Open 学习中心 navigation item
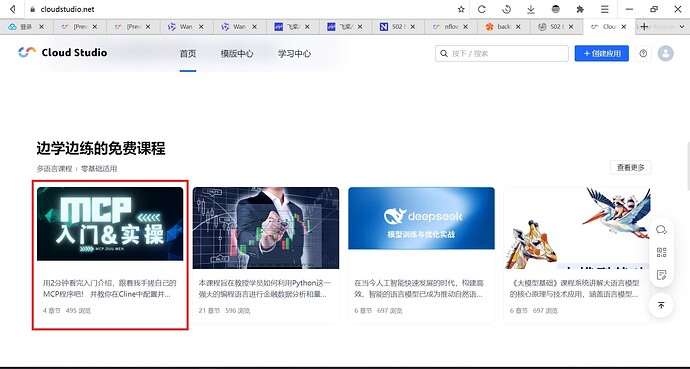690x369 pixels. tap(294, 54)
